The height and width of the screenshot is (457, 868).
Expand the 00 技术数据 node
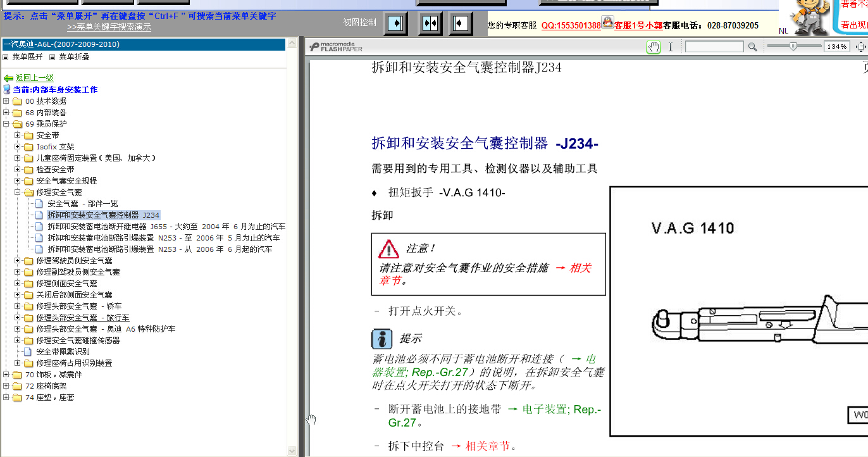coord(6,101)
